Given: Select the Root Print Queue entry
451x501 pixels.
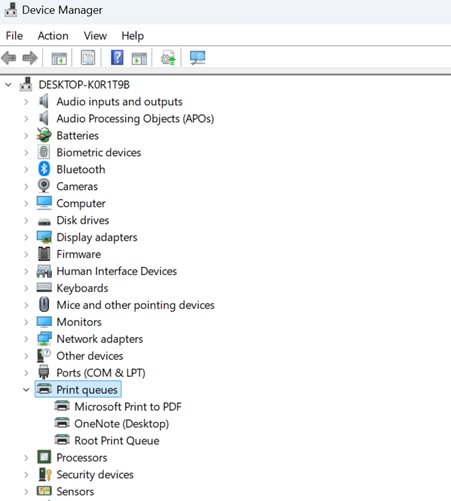Looking at the screenshot, I should (117, 441).
